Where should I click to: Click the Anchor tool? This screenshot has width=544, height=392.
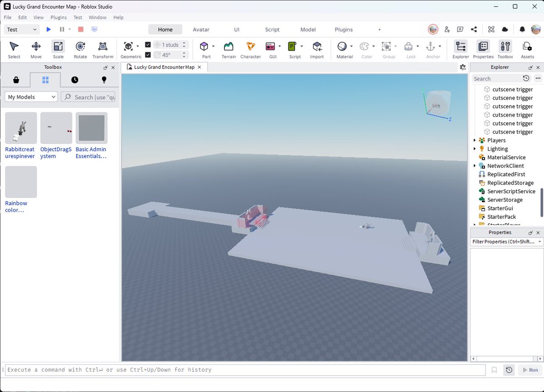[x=430, y=46]
